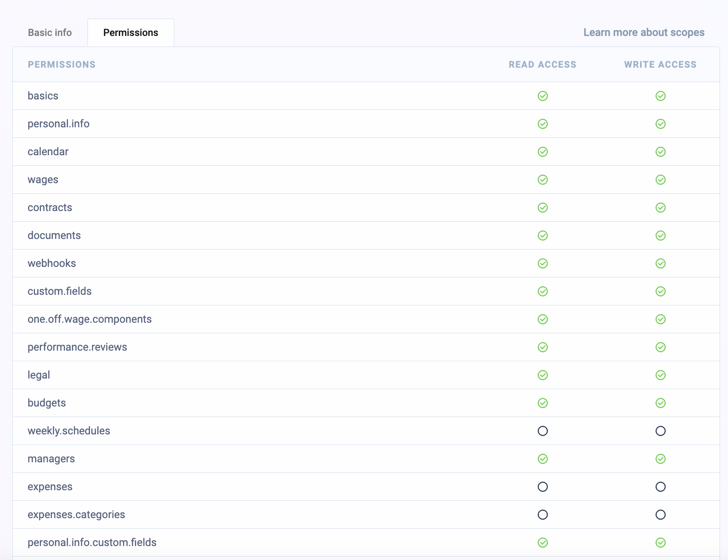
Task: Disable read access for documents
Action: pos(542,235)
